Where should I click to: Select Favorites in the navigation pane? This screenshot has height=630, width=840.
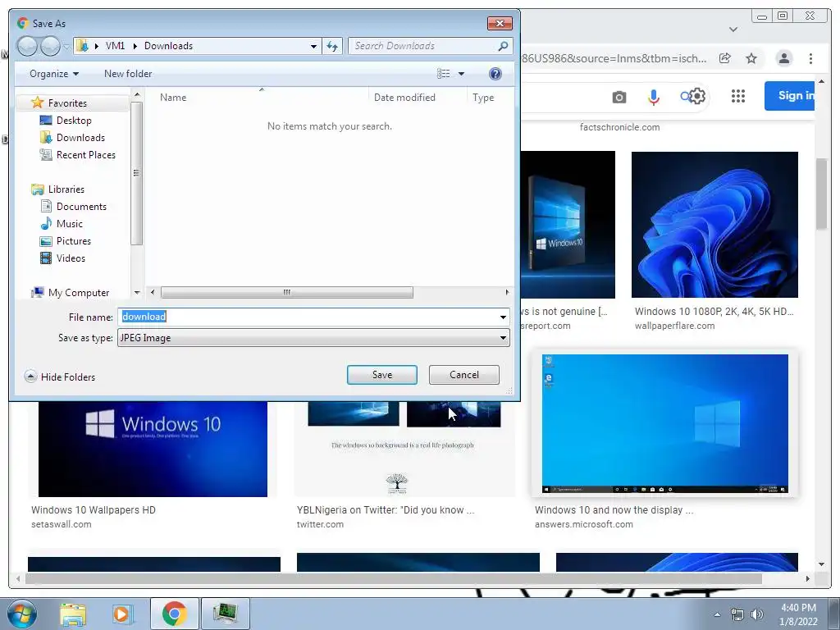[67, 103]
